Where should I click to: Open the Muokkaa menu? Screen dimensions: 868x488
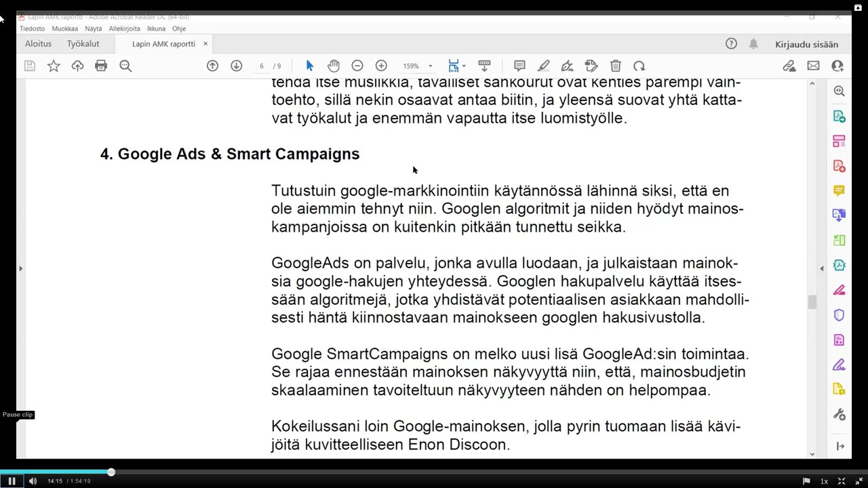click(65, 28)
